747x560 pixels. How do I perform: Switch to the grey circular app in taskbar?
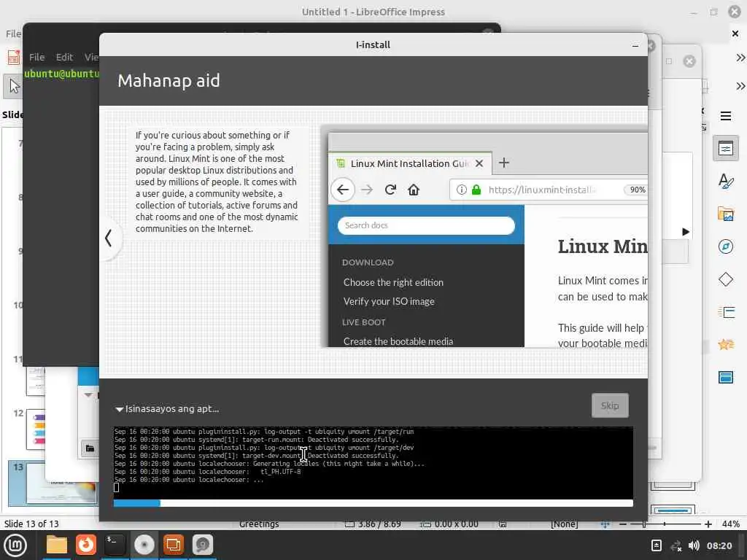click(203, 545)
